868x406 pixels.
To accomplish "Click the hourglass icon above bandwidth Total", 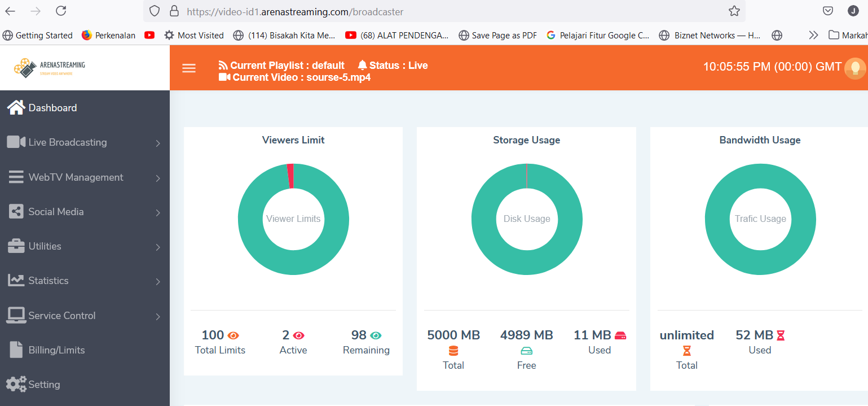I will 686,351.
